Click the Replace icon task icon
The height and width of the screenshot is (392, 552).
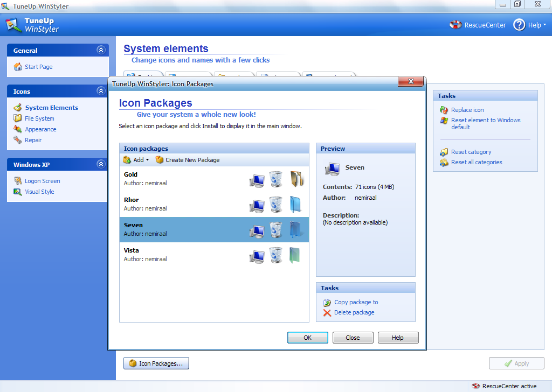(444, 110)
